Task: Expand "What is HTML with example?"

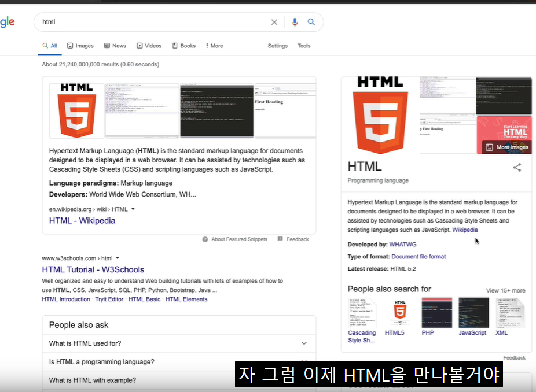Action: [x=179, y=380]
